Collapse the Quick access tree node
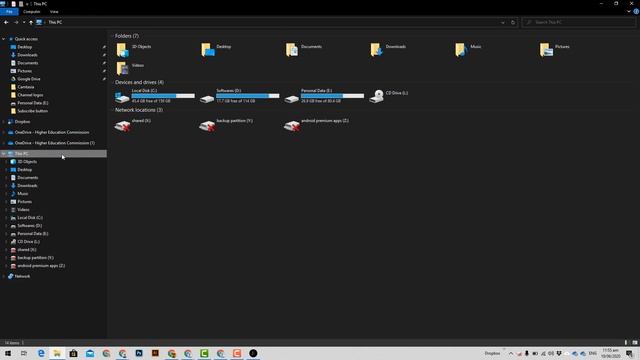 coord(4,39)
